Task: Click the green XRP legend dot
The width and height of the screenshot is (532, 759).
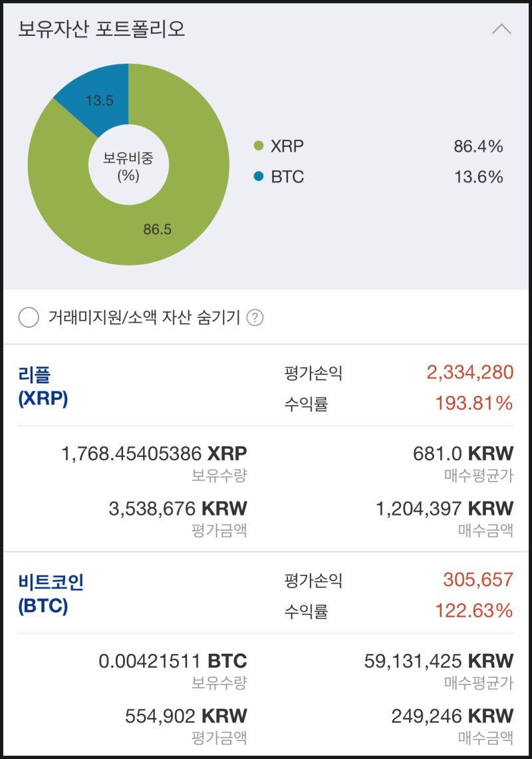Action: pos(259,146)
